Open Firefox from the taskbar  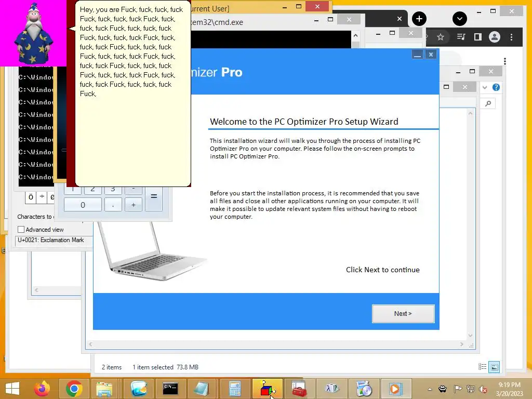pyautogui.click(x=42, y=389)
